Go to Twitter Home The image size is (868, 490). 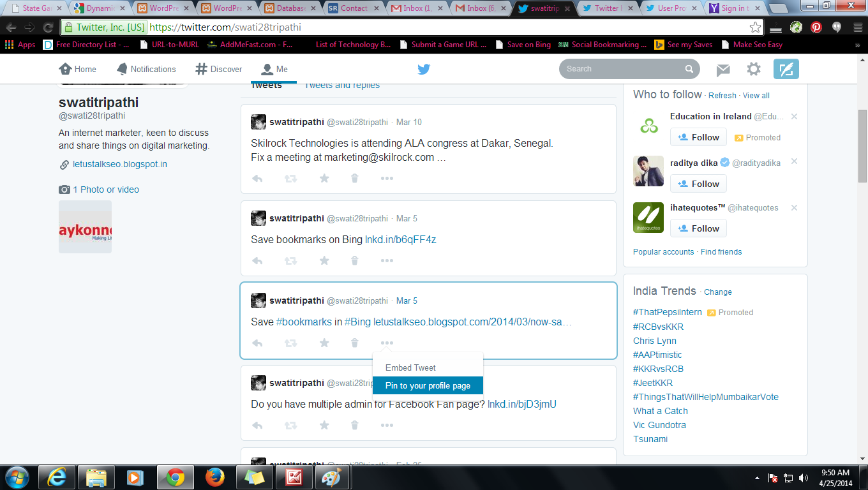tap(77, 69)
